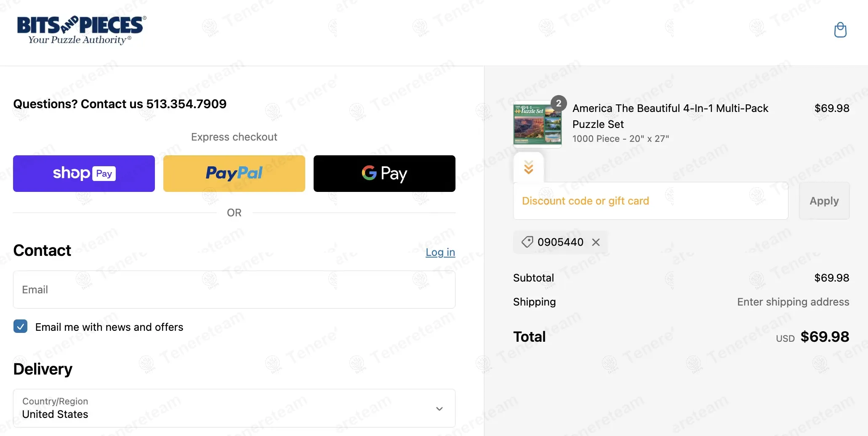Click the America The Beautiful product title
Image resolution: width=868 pixels, height=436 pixels.
point(670,116)
